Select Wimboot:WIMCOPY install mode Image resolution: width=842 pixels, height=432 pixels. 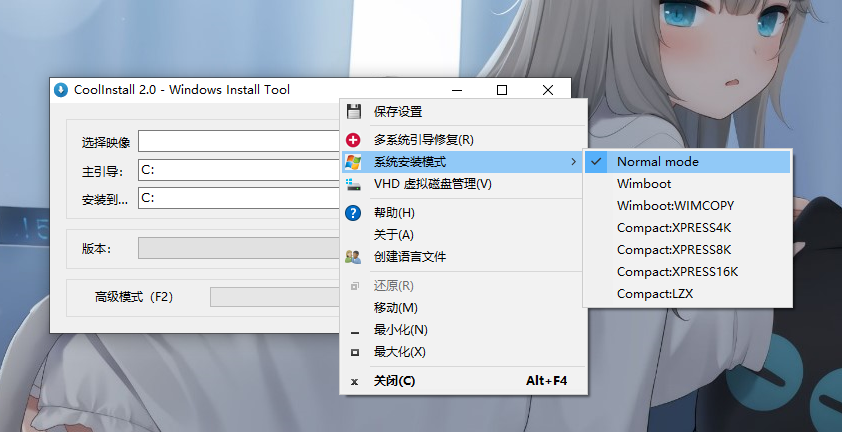(687, 206)
